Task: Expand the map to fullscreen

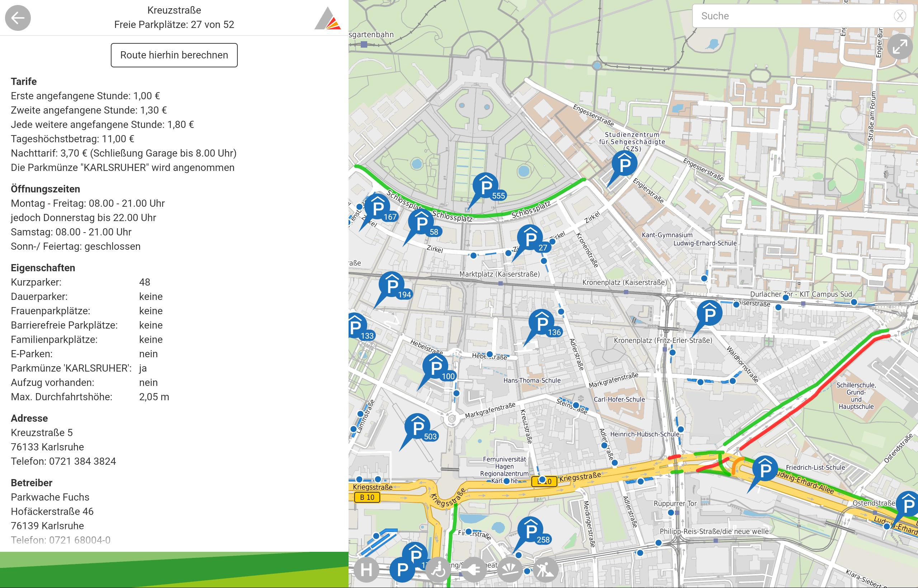Action: [900, 47]
